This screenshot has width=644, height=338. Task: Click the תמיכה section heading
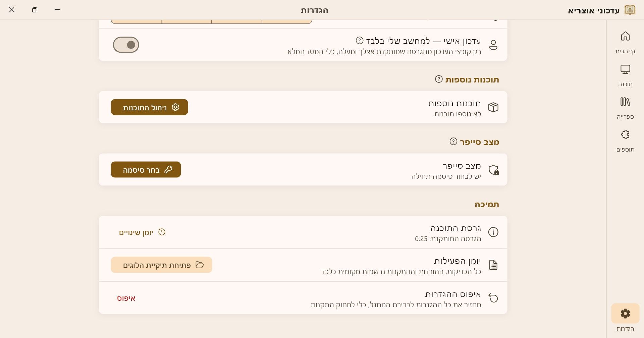point(487,204)
